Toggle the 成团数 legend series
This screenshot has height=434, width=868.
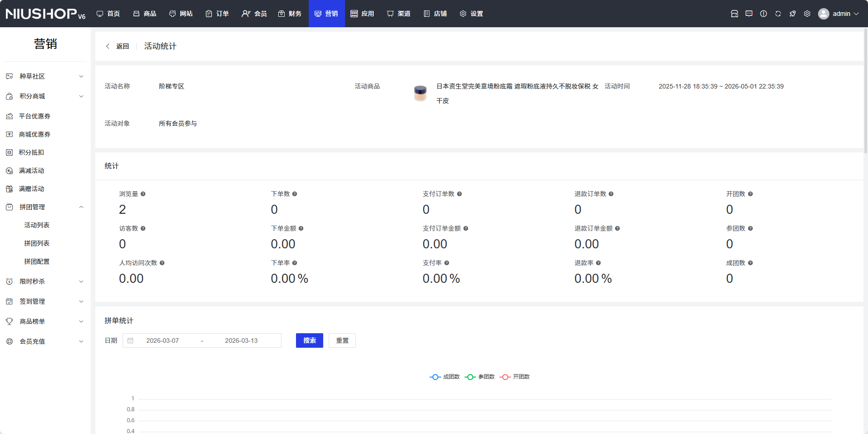pos(445,377)
